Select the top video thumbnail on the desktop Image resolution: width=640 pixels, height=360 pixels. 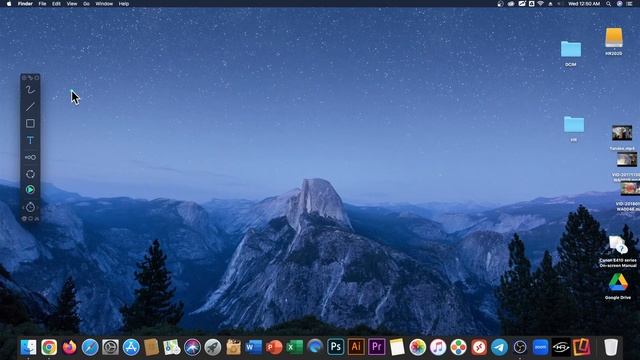[x=622, y=133]
